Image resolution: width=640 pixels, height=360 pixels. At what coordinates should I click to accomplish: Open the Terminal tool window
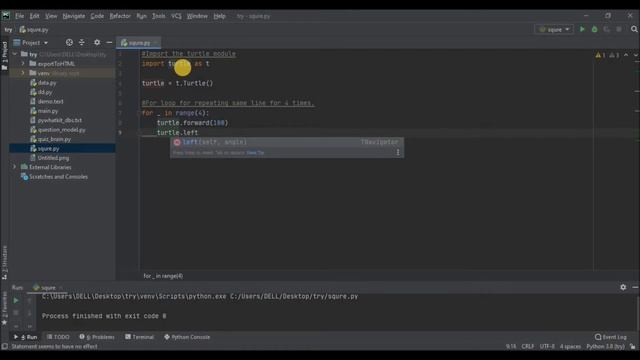pyautogui.click(x=140, y=337)
